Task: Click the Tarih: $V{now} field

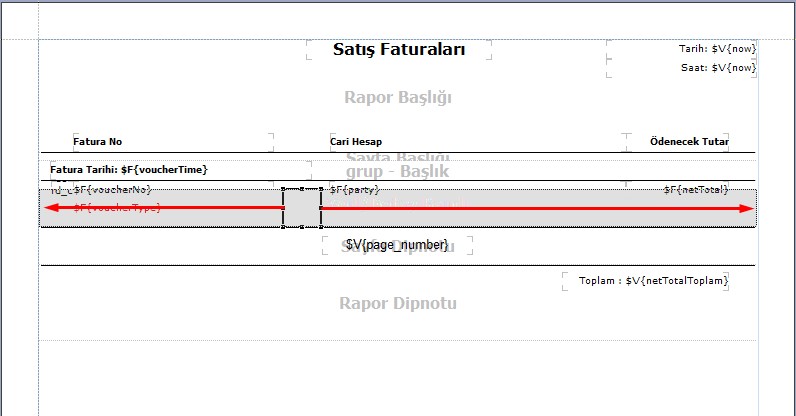Action: pyautogui.click(x=717, y=48)
